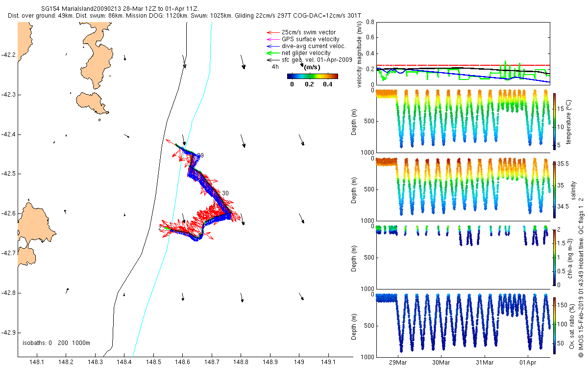Image resolution: width=588 pixels, height=368 pixels.
Task: Click the day 30 marker on glider track
Action: [225, 193]
